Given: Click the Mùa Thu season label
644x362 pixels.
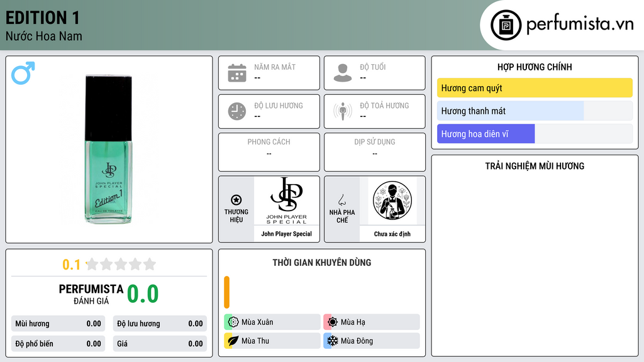Looking at the screenshot, I should [x=255, y=341].
